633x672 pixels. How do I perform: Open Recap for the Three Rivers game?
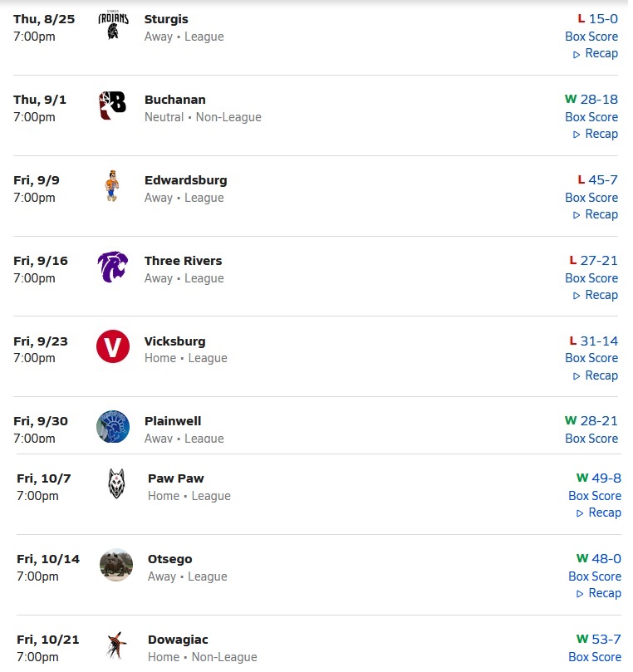coord(596,295)
